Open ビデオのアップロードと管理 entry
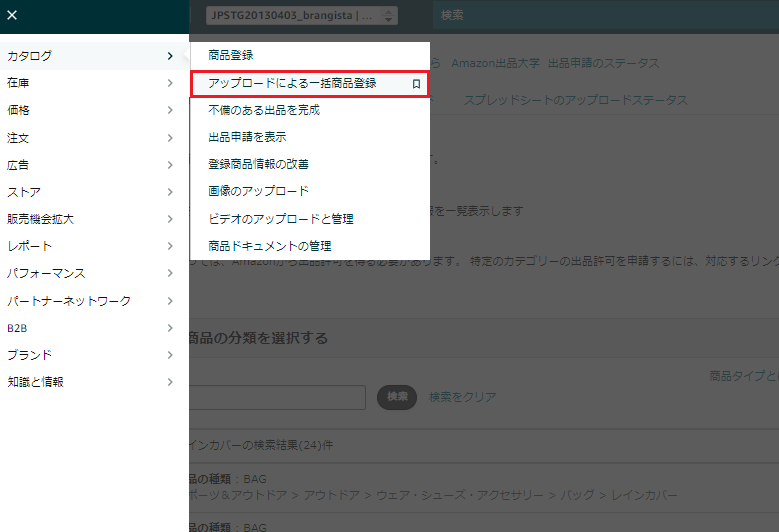Image resolution: width=779 pixels, height=532 pixels. coord(280,218)
